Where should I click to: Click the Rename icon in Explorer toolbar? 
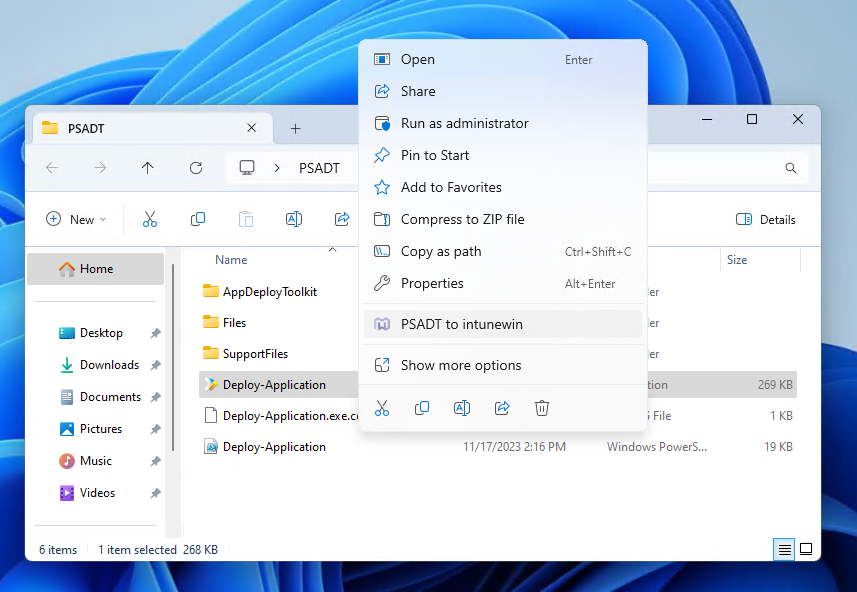[294, 219]
